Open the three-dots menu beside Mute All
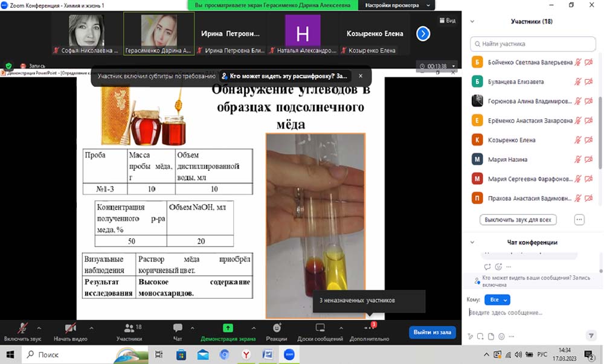This screenshot has width=604, height=364. click(x=579, y=220)
